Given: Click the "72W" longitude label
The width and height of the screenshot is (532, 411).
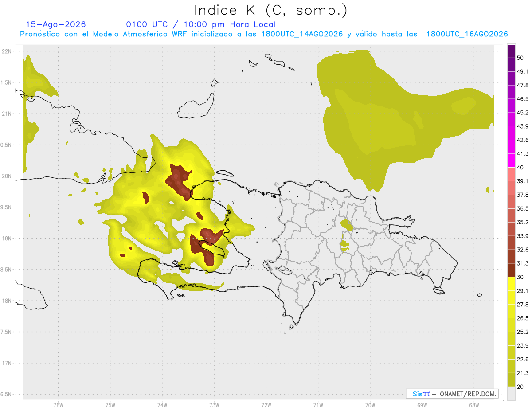Looking at the screenshot, I should (x=266, y=405).
